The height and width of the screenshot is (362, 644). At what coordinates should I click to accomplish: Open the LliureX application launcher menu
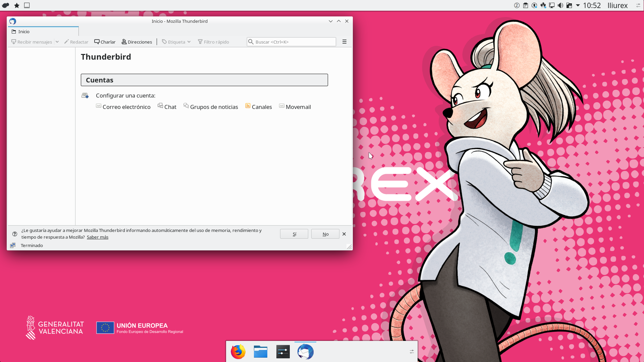pos(6,5)
